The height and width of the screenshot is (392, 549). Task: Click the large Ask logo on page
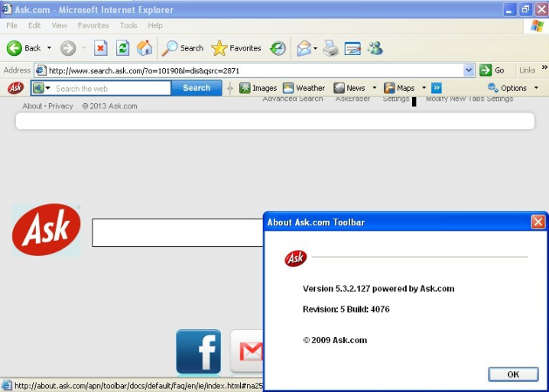46,230
